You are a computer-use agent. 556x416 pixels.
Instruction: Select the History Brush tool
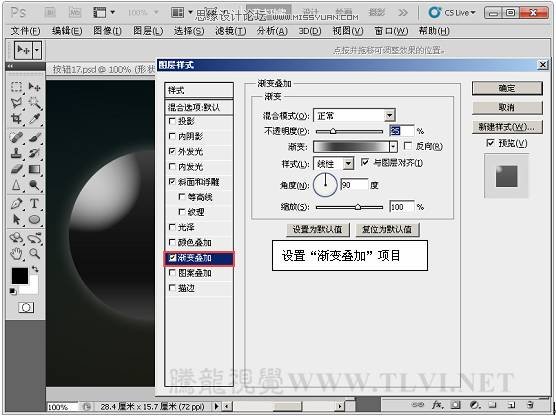pyautogui.click(x=34, y=153)
